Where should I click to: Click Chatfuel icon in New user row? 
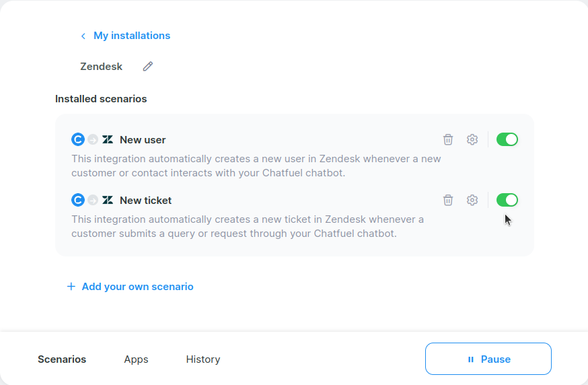click(78, 139)
